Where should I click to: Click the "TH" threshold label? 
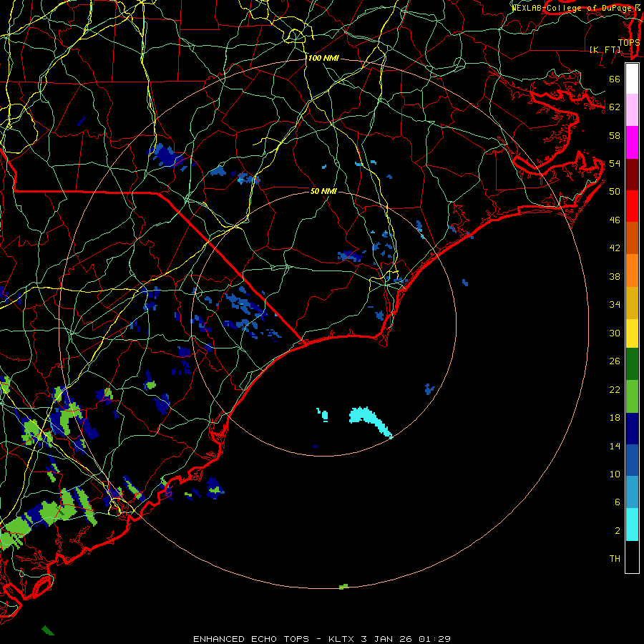tap(615, 559)
